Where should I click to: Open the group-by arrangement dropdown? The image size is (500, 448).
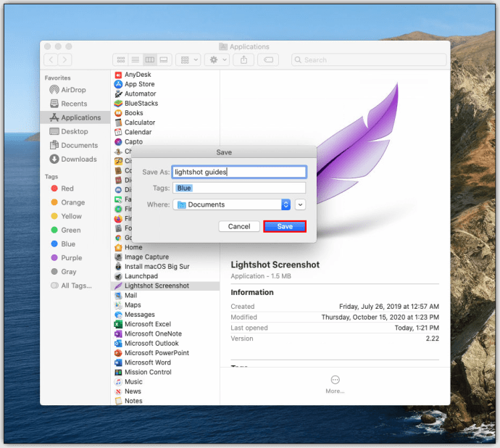click(x=188, y=59)
